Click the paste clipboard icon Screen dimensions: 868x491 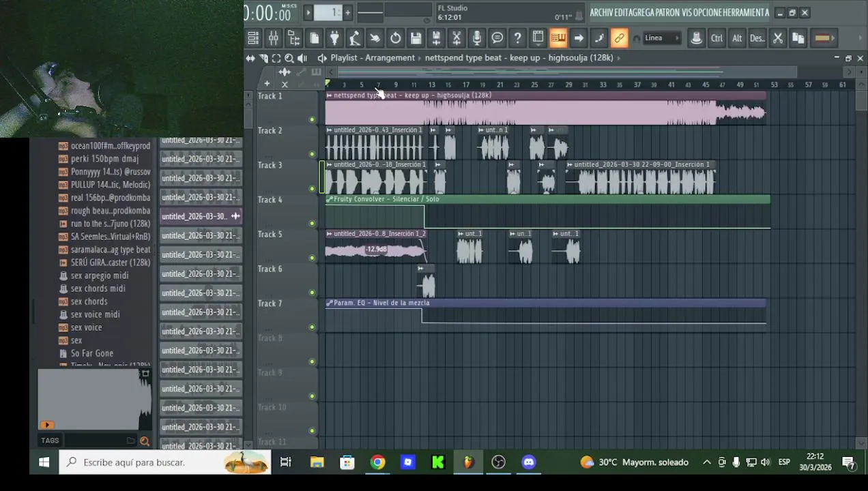coord(798,38)
